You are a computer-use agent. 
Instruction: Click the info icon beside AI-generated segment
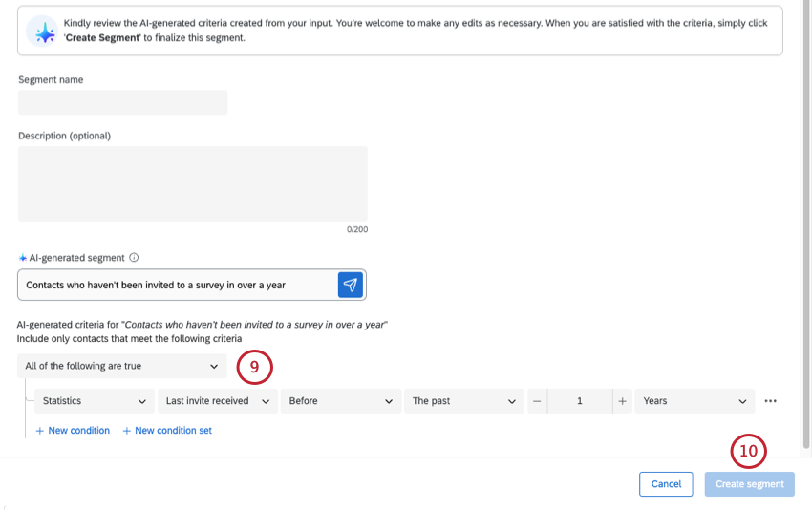(x=134, y=257)
